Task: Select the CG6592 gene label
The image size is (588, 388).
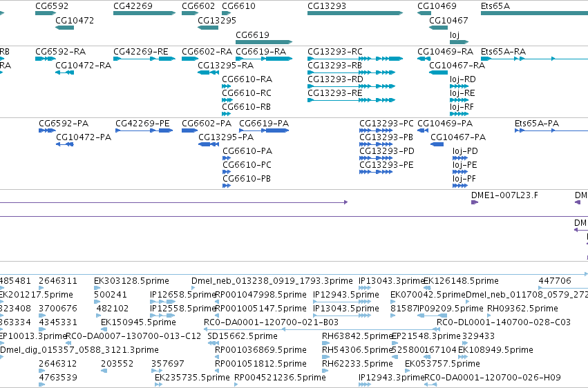Action: pyautogui.click(x=52, y=6)
